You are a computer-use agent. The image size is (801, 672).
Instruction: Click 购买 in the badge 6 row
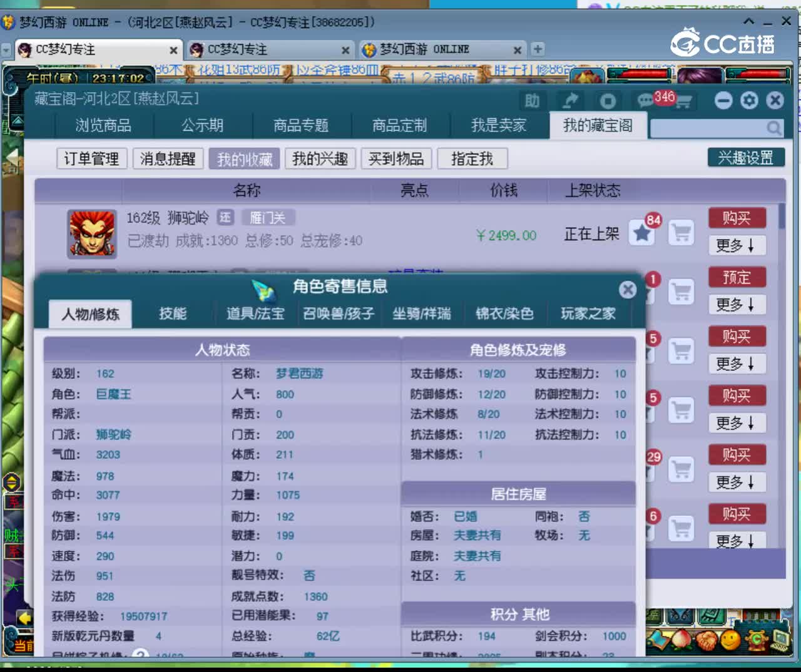737,514
